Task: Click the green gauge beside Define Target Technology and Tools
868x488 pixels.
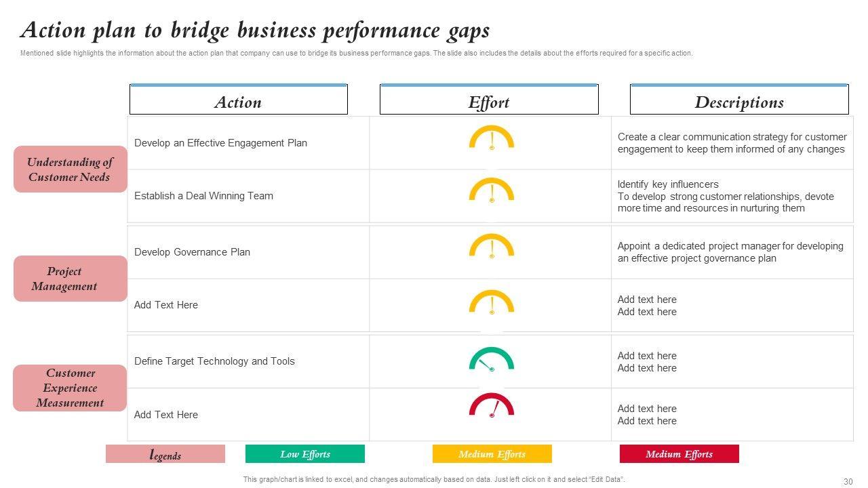Action: pyautogui.click(x=492, y=359)
